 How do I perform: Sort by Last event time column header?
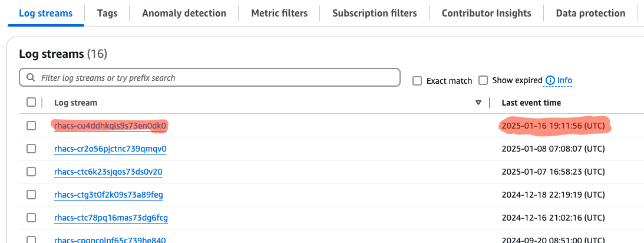pyautogui.click(x=531, y=103)
